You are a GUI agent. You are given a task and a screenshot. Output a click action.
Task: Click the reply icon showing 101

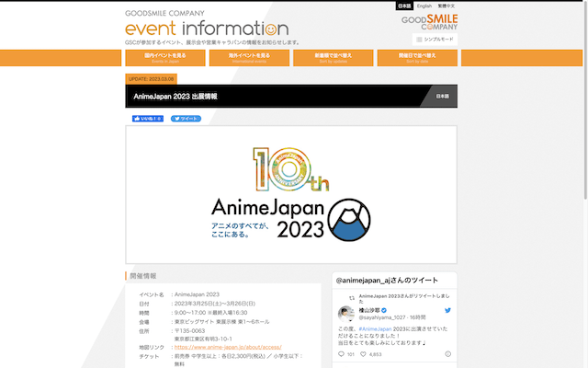tap(341, 354)
